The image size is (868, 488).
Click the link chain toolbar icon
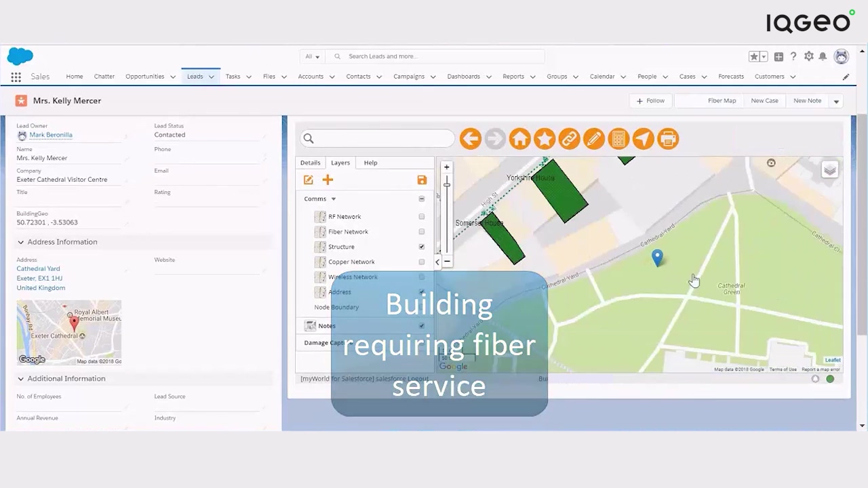[x=569, y=139]
